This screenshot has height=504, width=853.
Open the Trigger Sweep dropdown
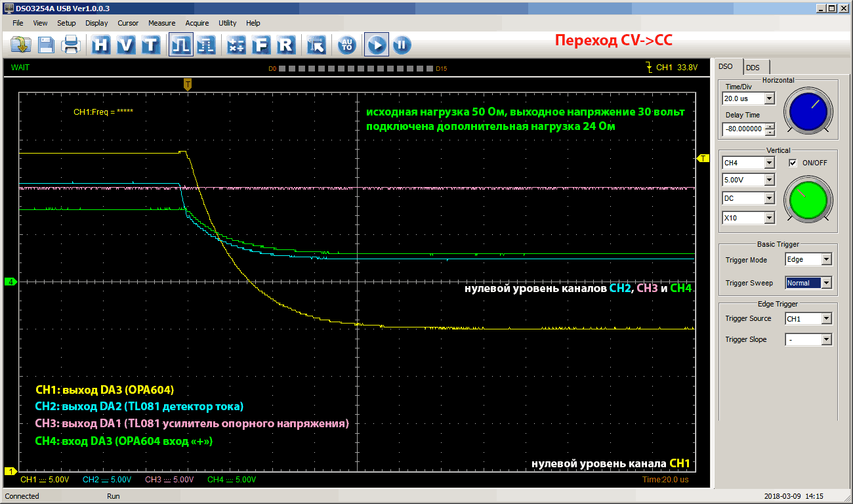[x=826, y=283]
